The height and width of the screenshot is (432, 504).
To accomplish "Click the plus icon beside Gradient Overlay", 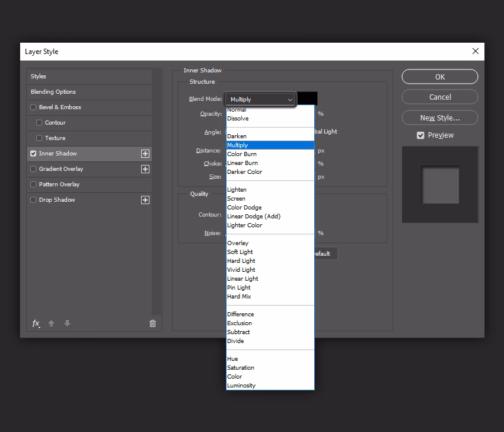I will pyautogui.click(x=145, y=169).
